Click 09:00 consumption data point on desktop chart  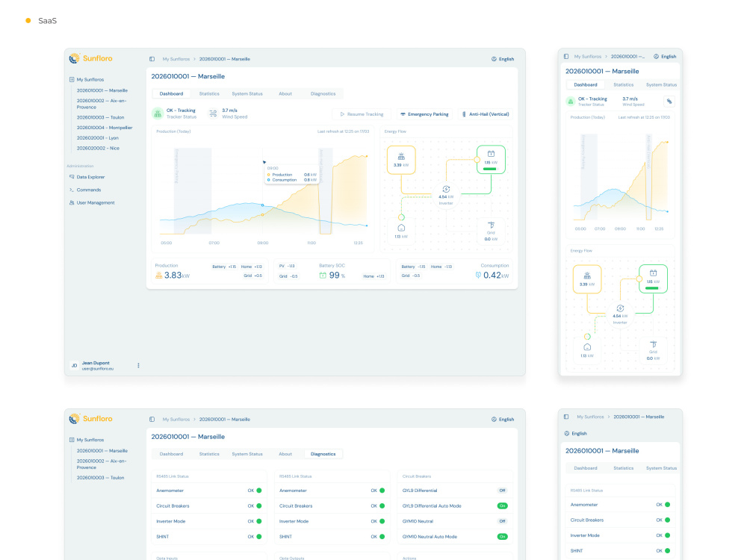pyautogui.click(x=262, y=205)
